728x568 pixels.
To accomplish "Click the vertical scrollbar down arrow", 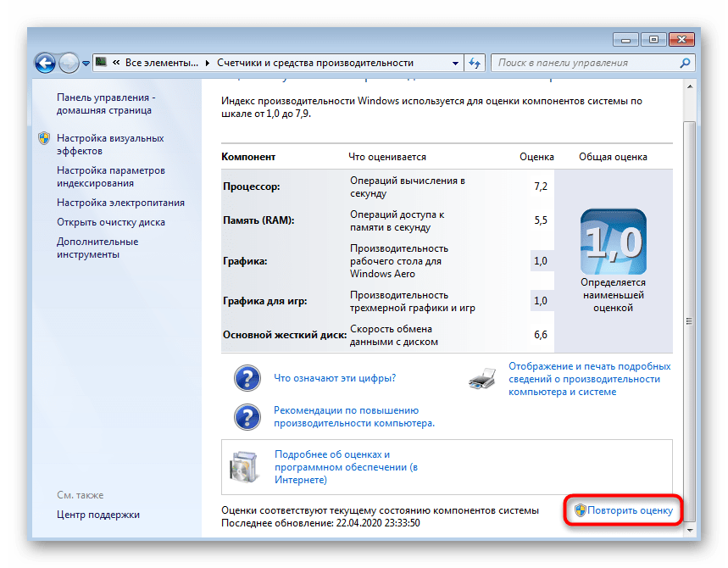I will tap(689, 529).
